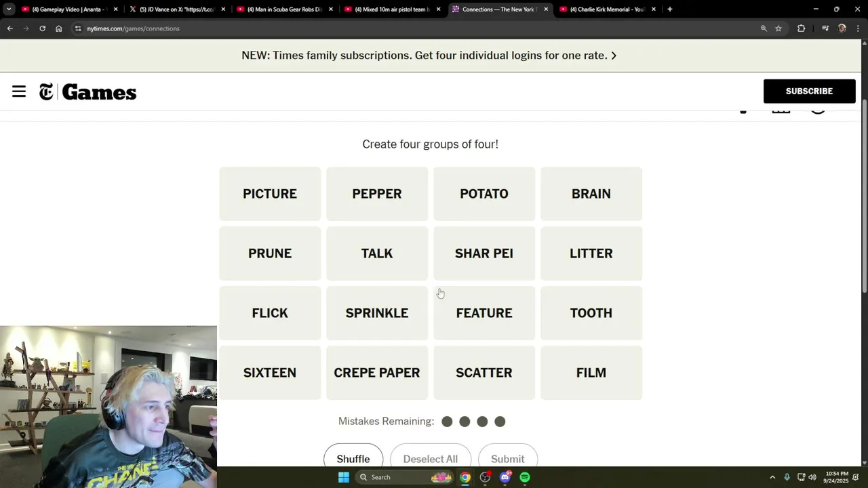
Task: Bookmark this page with the star icon
Action: point(778,28)
